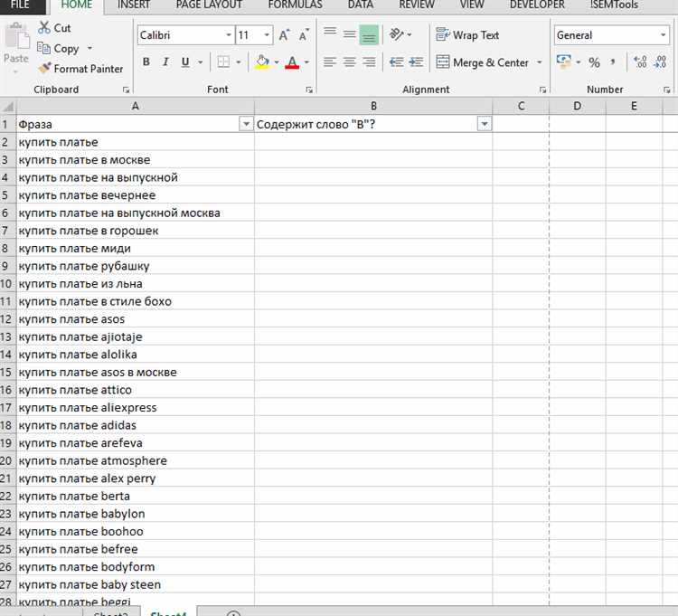Open the text orientation tool
The height and width of the screenshot is (616, 678).
397,34
